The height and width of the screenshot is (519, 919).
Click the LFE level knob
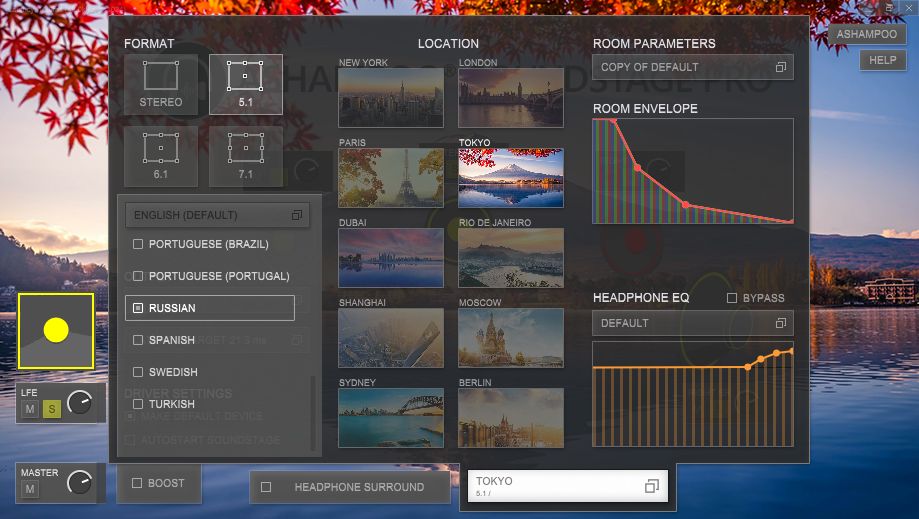[x=79, y=402]
